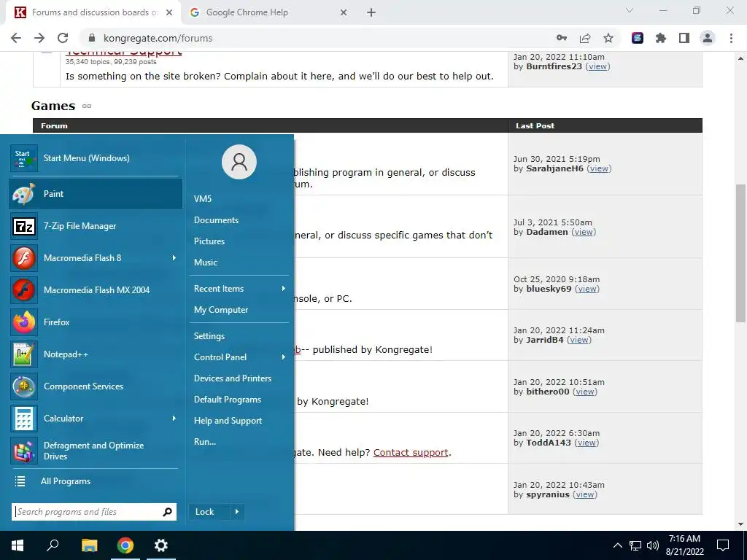Open Default Programs
This screenshot has width=747, height=560.
[228, 400]
